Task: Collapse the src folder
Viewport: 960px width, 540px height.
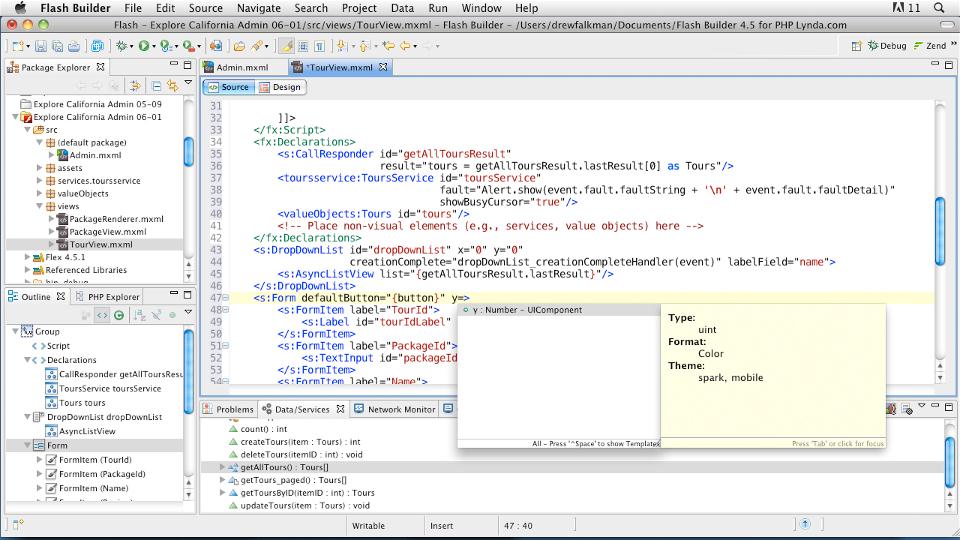Action: pos(28,129)
